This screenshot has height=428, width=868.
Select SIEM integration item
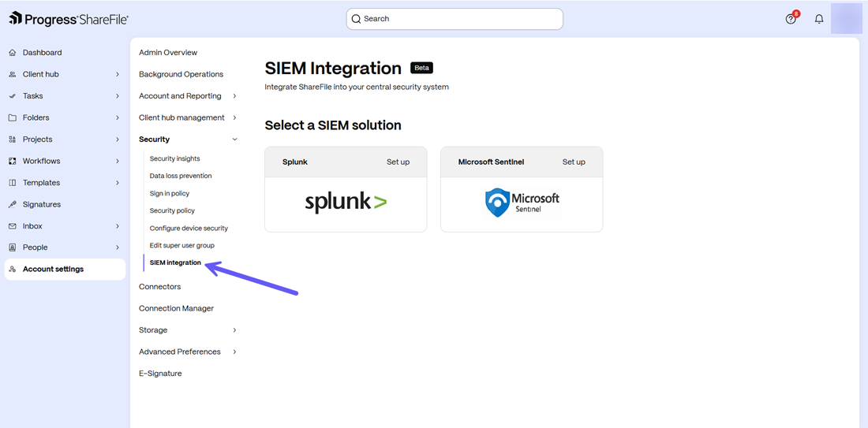click(x=175, y=262)
